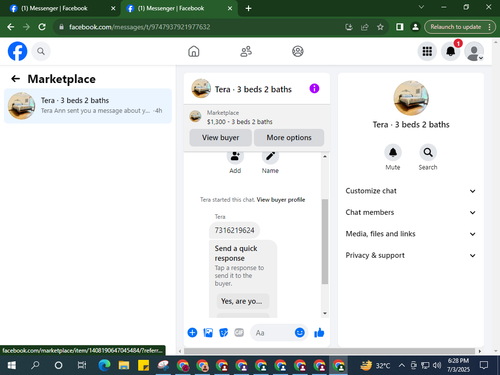Open Microsoft Edge from the taskbar
Viewport: 500px width, 375px height.
pos(104,365)
